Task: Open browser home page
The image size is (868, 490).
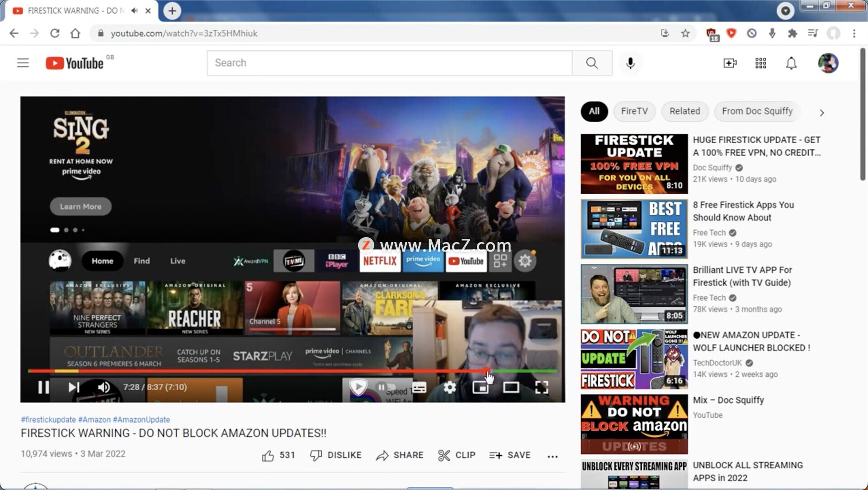Action: click(x=75, y=33)
